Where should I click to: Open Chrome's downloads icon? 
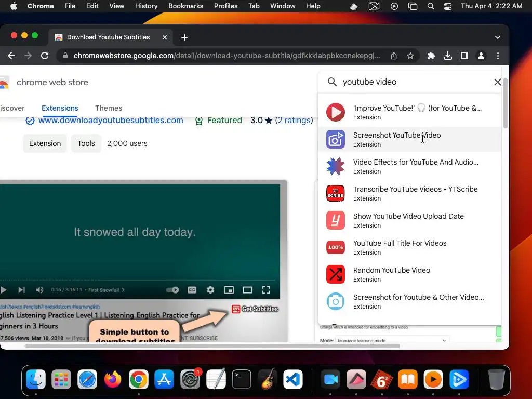pos(447,56)
